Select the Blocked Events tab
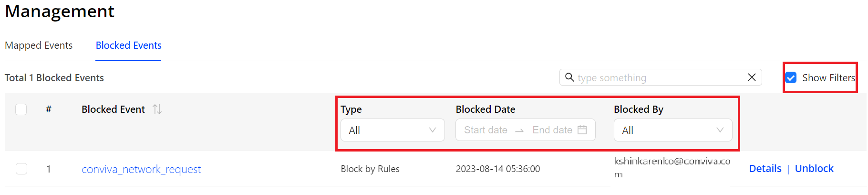This screenshot has height=195, width=868. (128, 45)
